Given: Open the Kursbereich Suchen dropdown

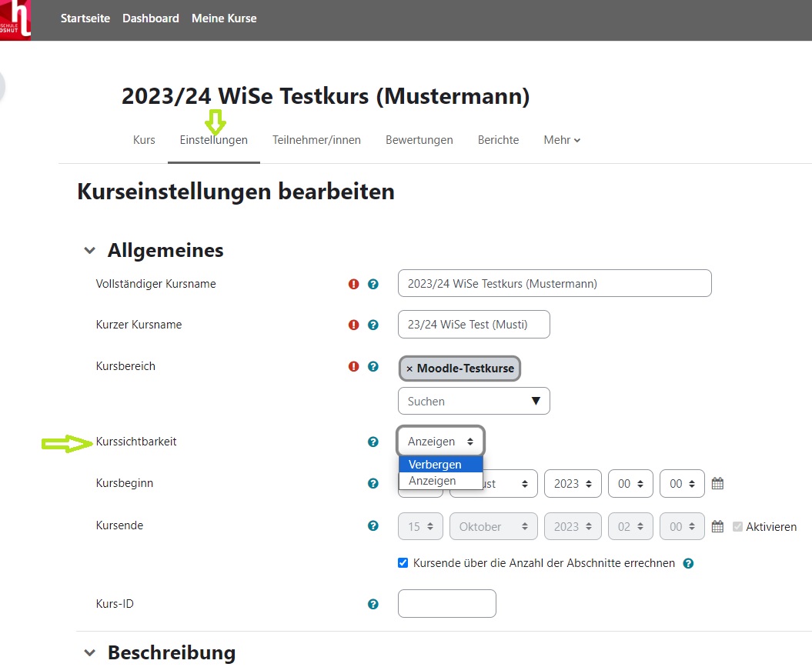Looking at the screenshot, I should (x=473, y=401).
